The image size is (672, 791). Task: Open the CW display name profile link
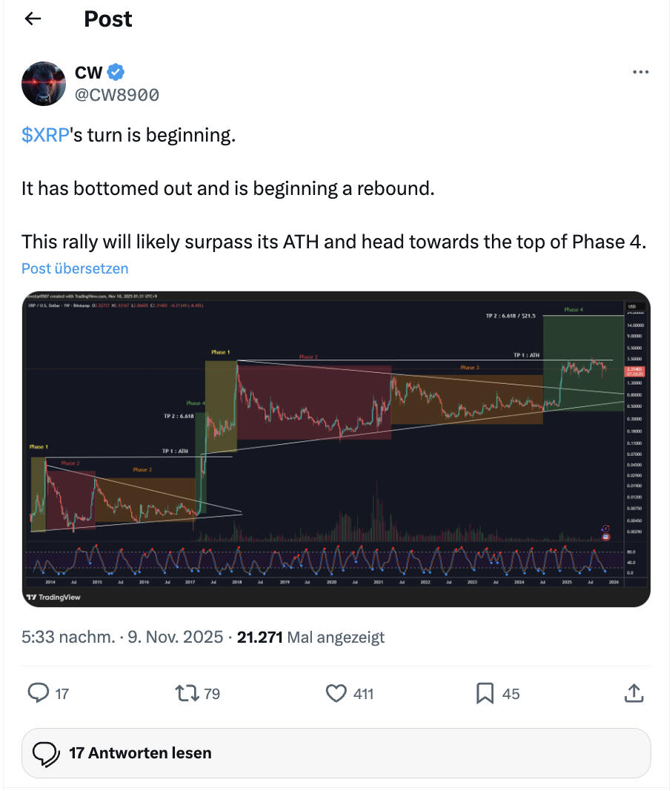pyautogui.click(x=89, y=73)
